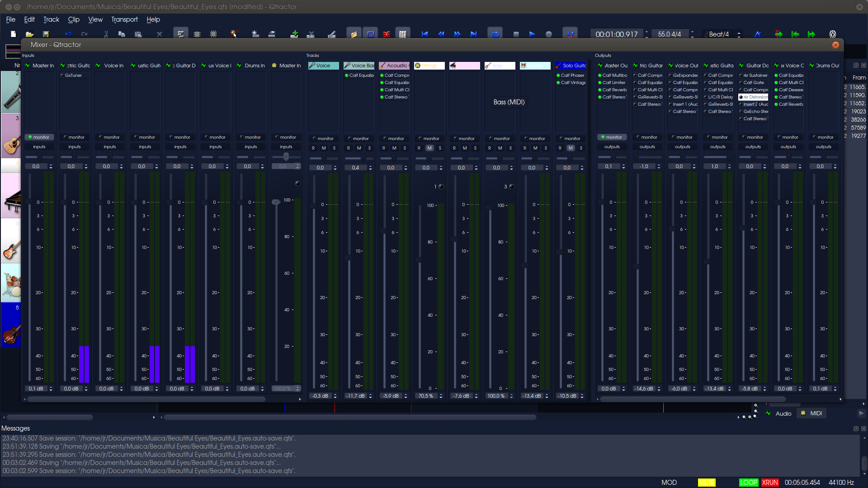Screen dimensions: 868x488
Task: Jump transport backward to start
Action: point(425,34)
